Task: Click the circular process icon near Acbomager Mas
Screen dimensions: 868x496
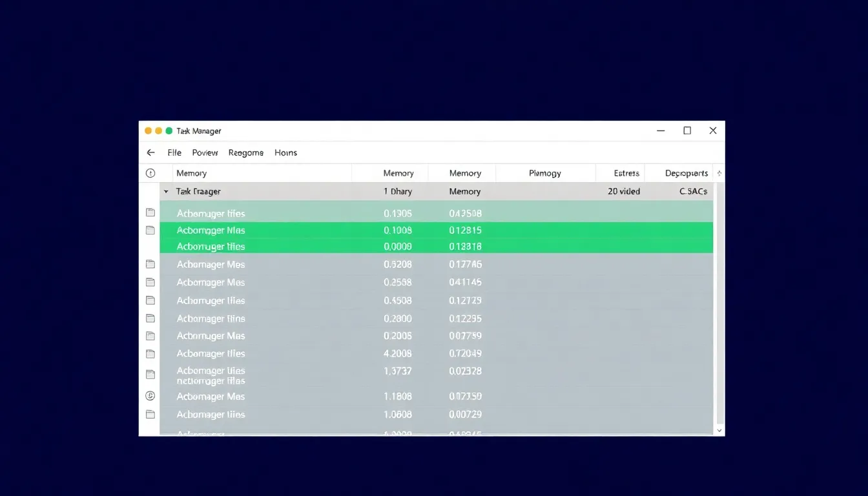Action: 150,396
